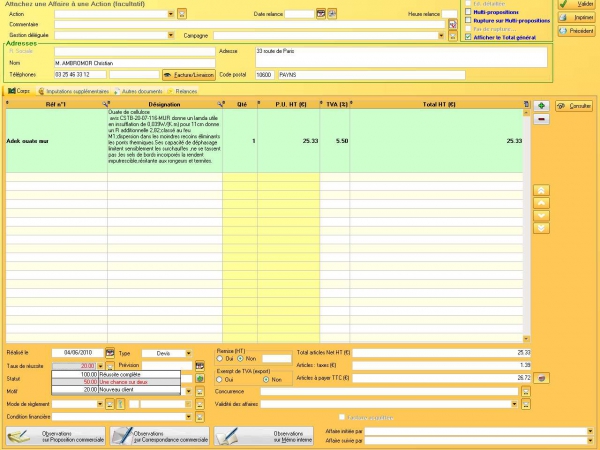Viewport: 600px width, 450px height.
Task: Switch to the Relances tab
Action: click(x=182, y=91)
